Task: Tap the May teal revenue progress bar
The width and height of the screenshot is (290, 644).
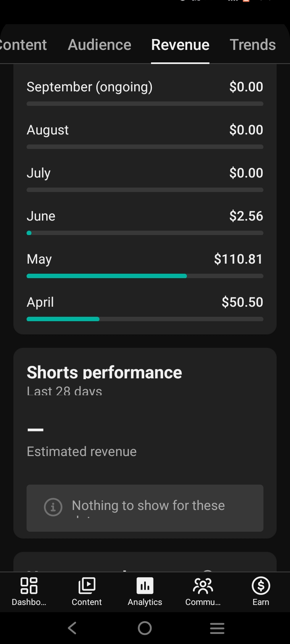Action: [107, 276]
